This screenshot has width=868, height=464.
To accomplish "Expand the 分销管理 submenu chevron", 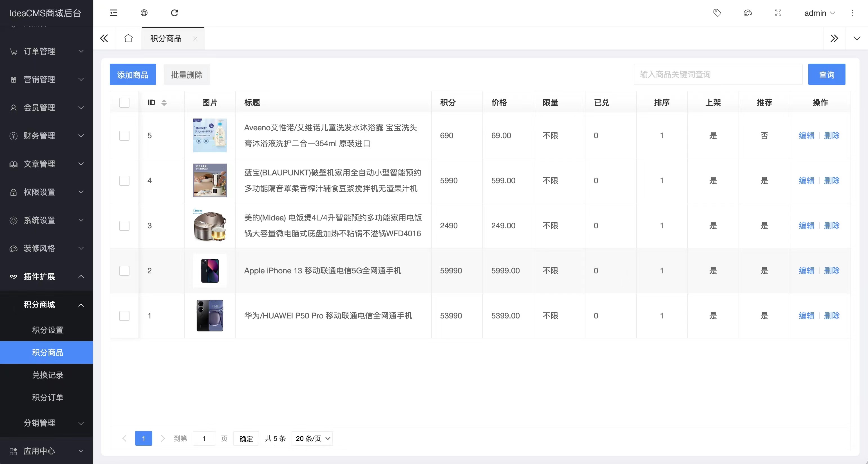I will (81, 423).
